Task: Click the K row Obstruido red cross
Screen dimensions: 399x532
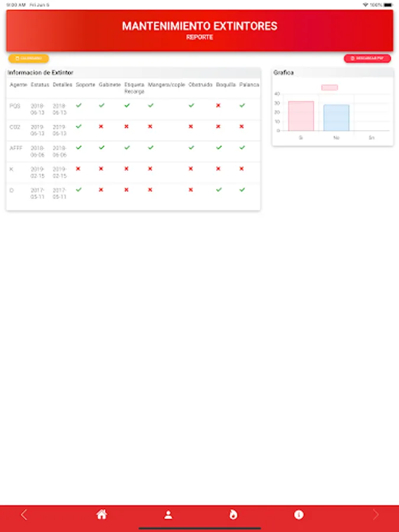Action: (191, 168)
